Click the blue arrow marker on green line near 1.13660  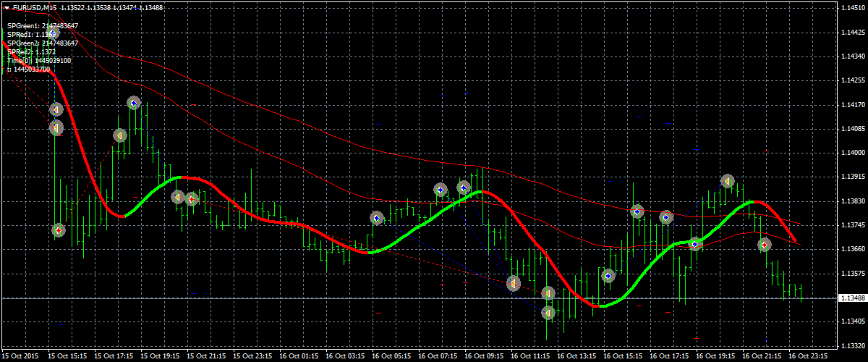696,244
